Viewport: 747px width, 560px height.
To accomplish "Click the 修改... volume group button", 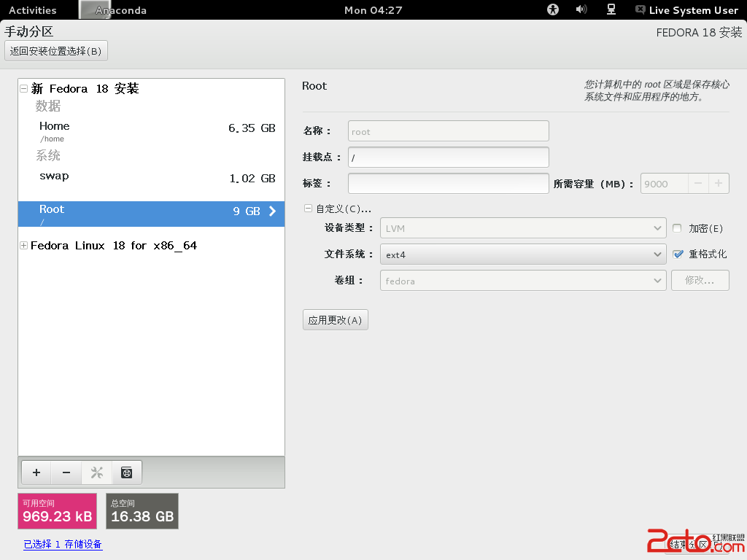I will [x=700, y=281].
